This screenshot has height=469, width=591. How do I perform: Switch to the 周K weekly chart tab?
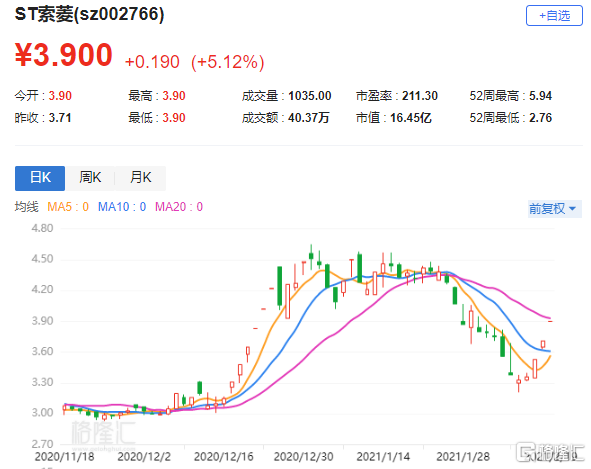(90, 178)
